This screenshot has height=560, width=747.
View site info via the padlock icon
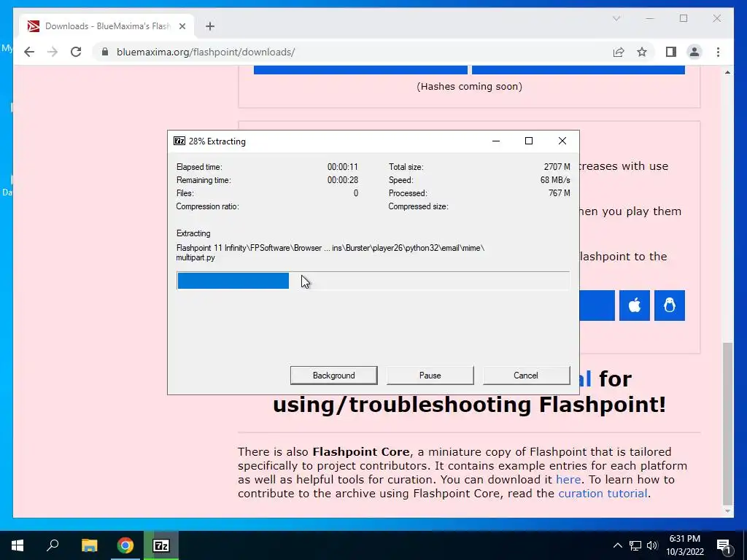105,52
